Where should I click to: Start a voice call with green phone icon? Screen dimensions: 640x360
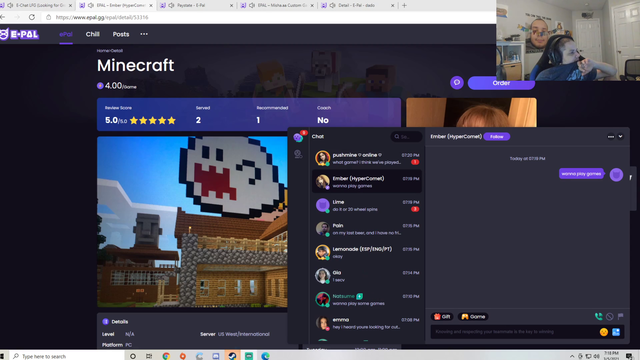598,316
